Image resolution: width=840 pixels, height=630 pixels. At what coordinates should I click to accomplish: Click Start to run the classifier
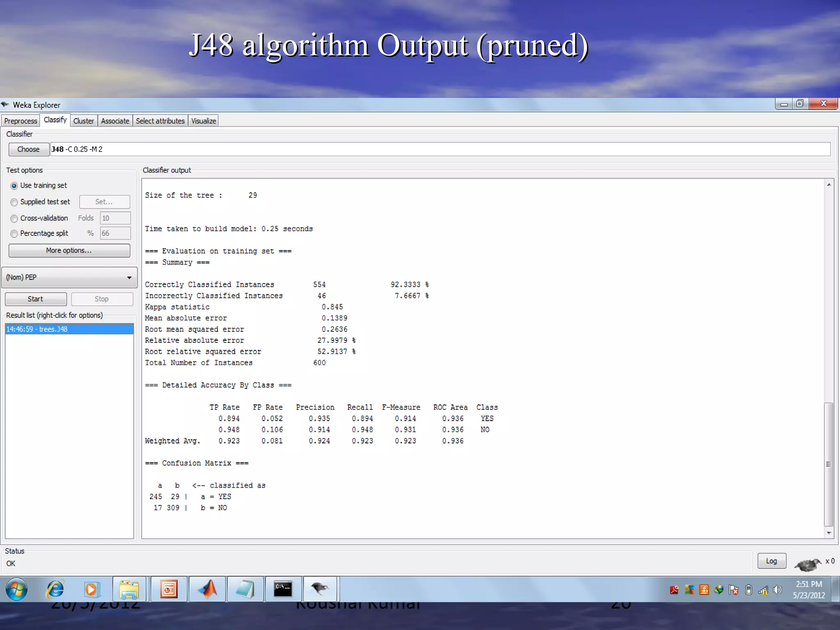36,299
